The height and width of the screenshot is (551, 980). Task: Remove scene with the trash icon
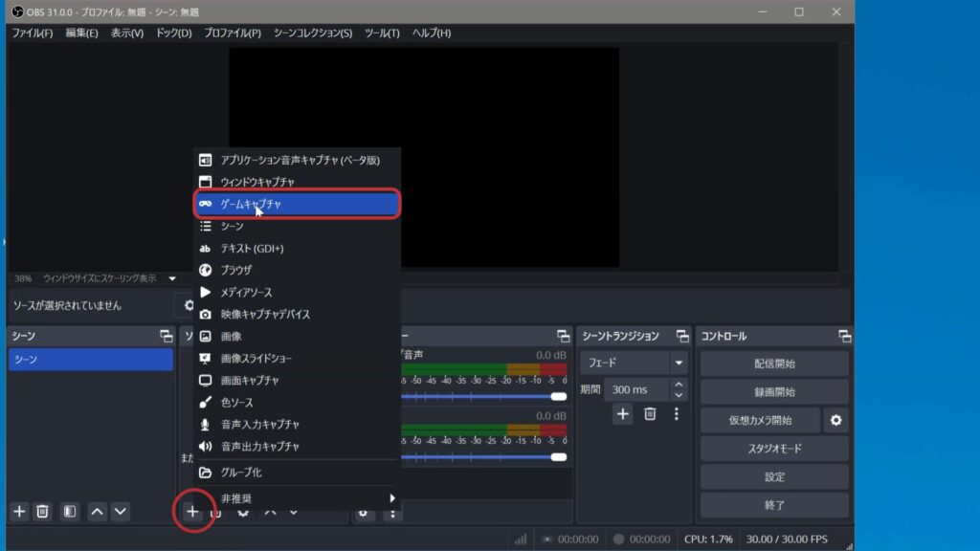(42, 512)
